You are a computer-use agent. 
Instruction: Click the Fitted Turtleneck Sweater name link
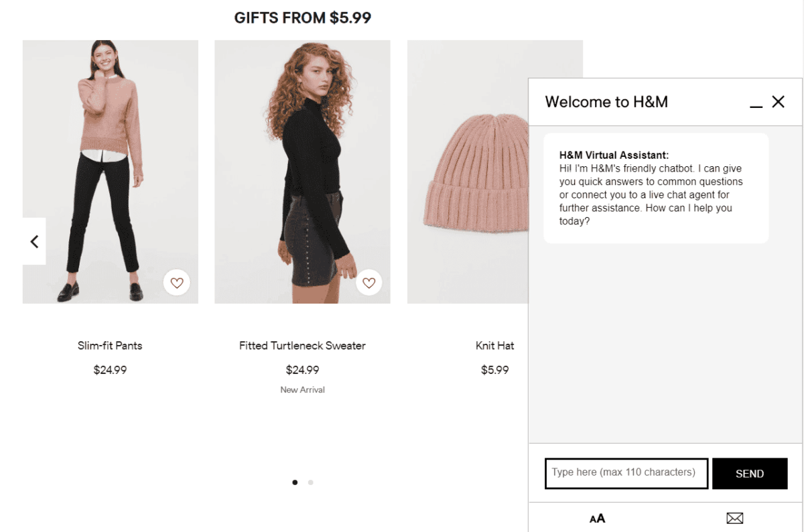coord(302,346)
